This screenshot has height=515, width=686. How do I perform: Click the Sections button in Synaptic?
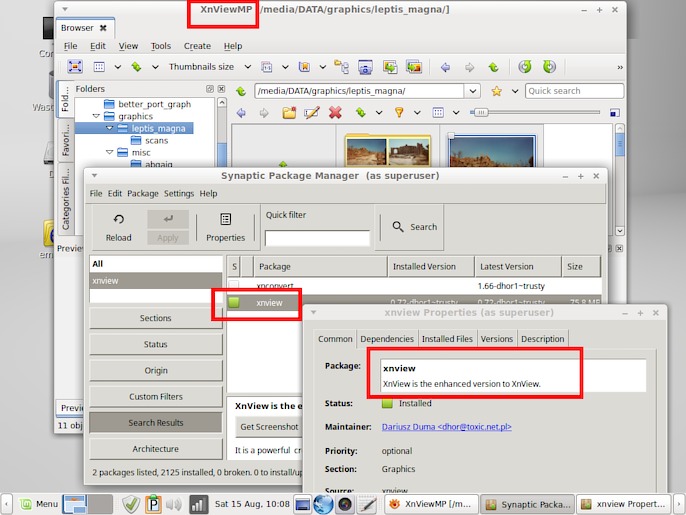coord(155,318)
